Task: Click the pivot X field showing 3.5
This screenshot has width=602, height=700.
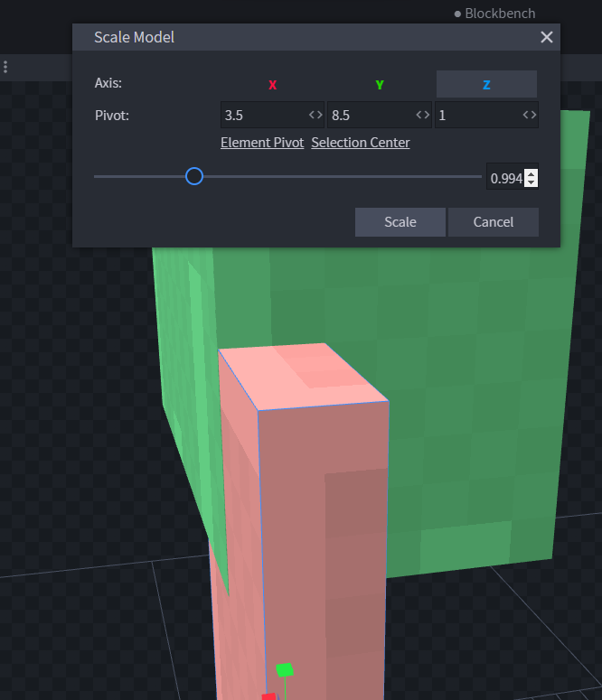Action: coord(272,116)
